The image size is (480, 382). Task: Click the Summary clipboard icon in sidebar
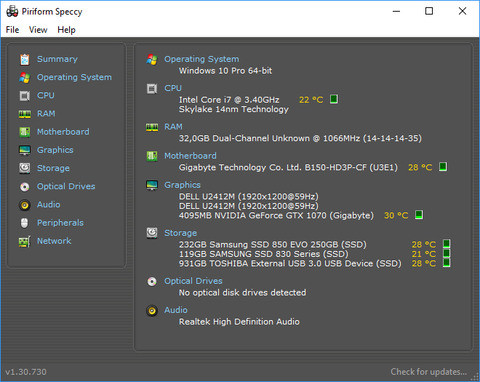click(25, 59)
